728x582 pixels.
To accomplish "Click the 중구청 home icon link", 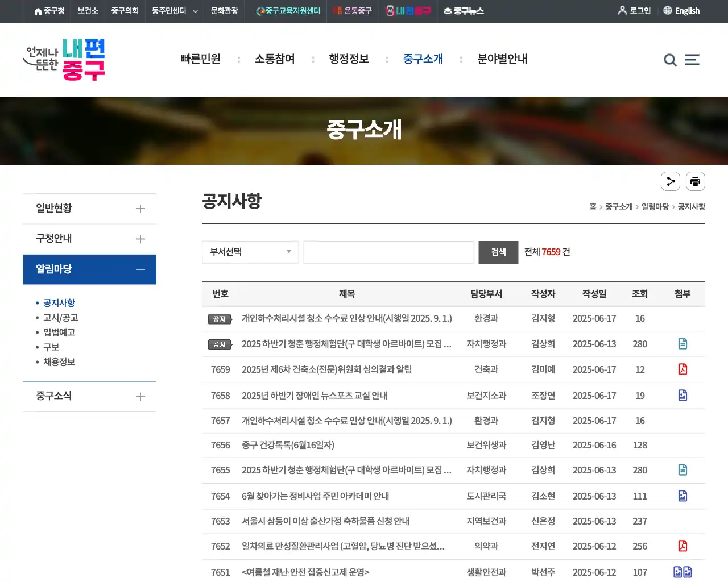I will 49,11.
